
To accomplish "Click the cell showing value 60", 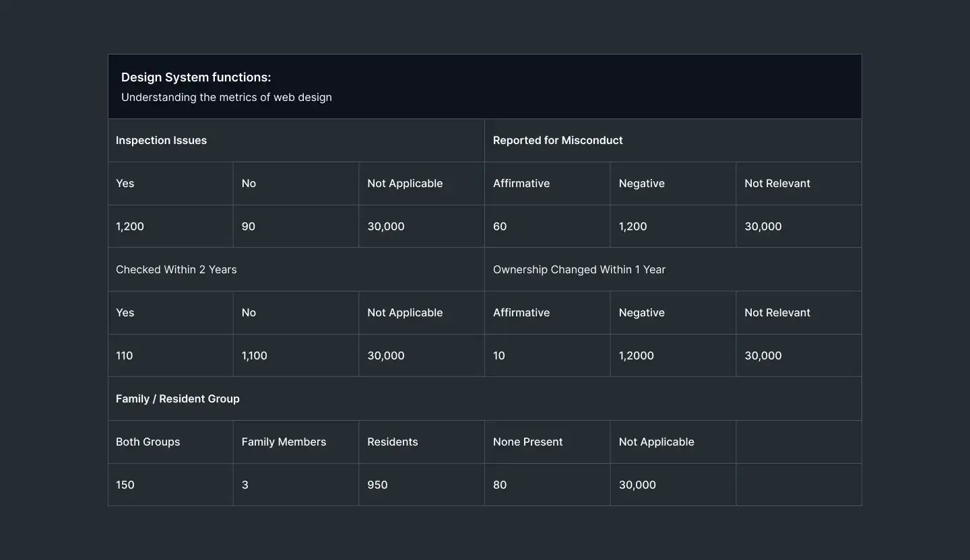I will coord(500,227).
